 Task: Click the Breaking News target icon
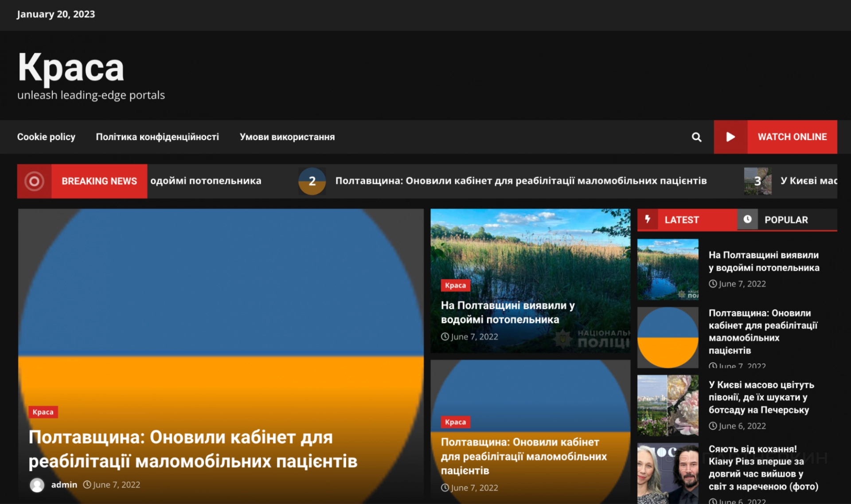(34, 181)
